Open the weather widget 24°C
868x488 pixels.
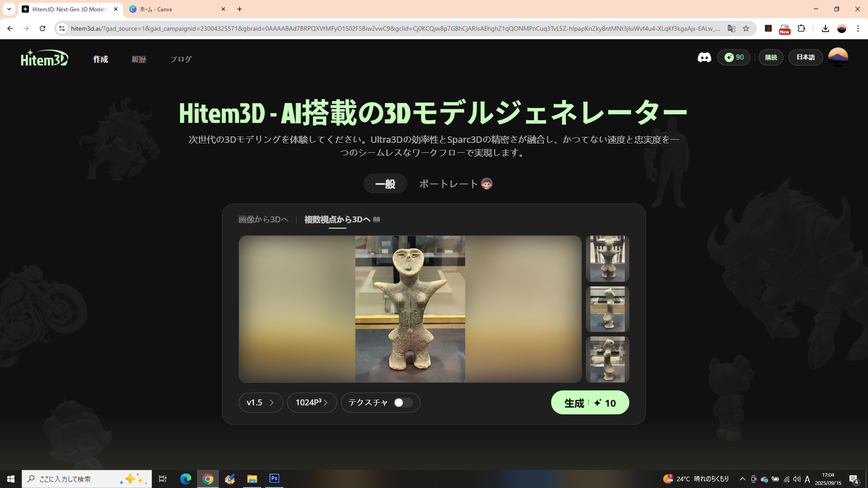pyautogui.click(x=696, y=479)
